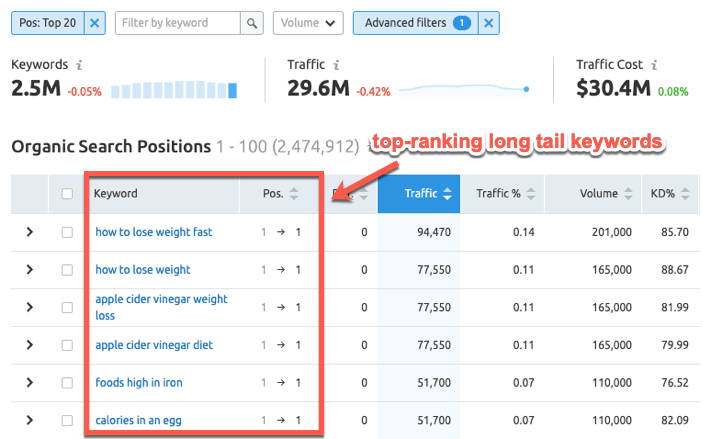Click KD% value 76.52
Viewport: 703px width, 439px height.
pos(675,383)
